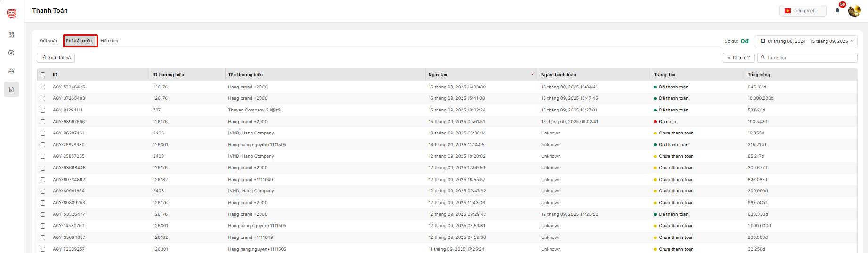Click the sunflower user avatar
The image size is (868, 253).
(854, 10)
